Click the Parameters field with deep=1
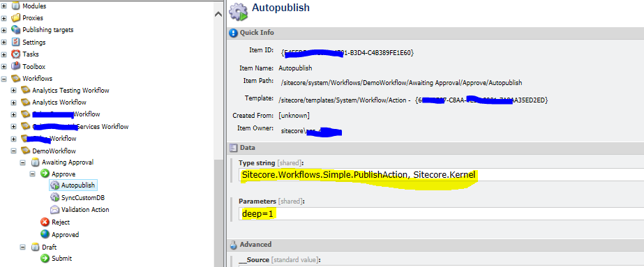644x267 pixels. tap(441, 214)
